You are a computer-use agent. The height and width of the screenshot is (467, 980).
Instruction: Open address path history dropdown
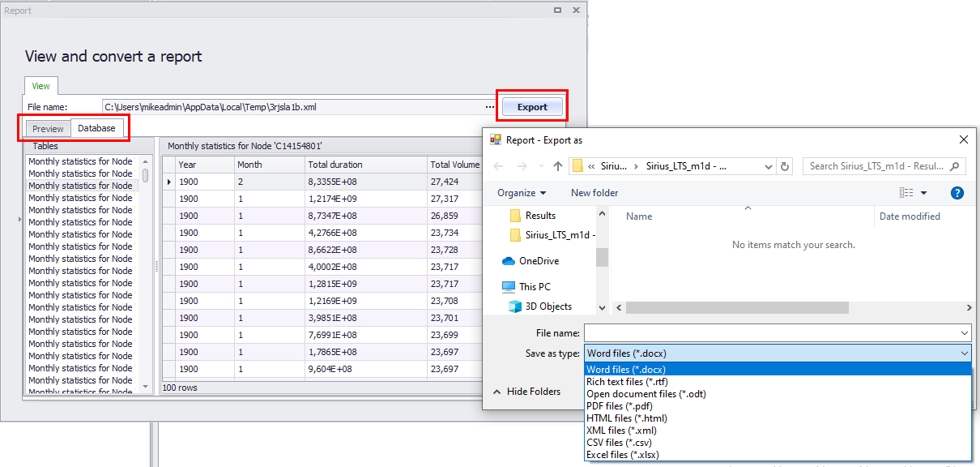pyautogui.click(x=768, y=166)
